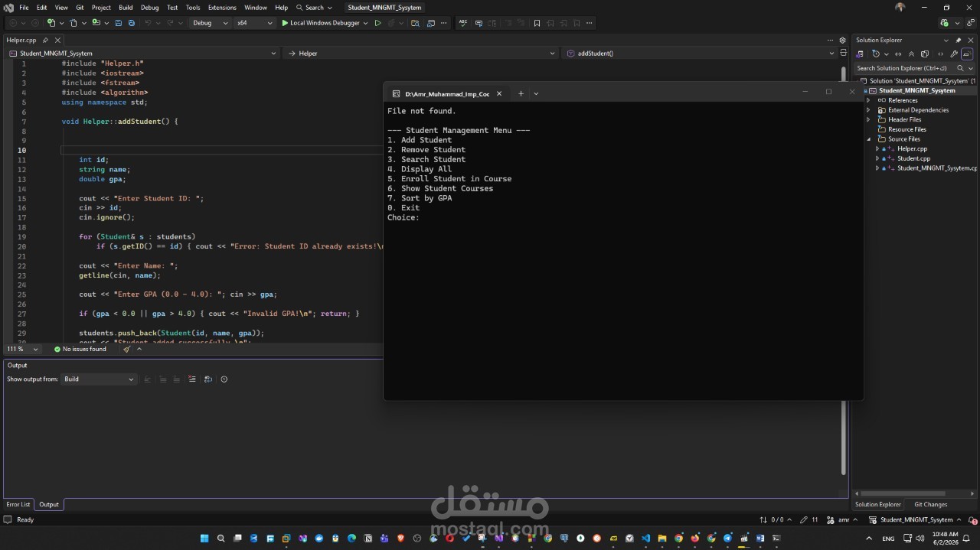
Task: Toggle the pin on Helper.cpp tab
Action: click(46, 40)
